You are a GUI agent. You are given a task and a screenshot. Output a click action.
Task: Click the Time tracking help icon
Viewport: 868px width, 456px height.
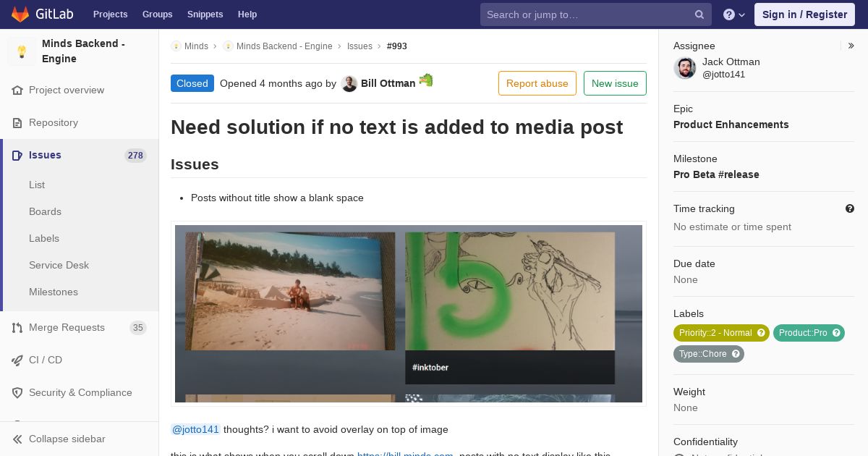pyautogui.click(x=850, y=208)
